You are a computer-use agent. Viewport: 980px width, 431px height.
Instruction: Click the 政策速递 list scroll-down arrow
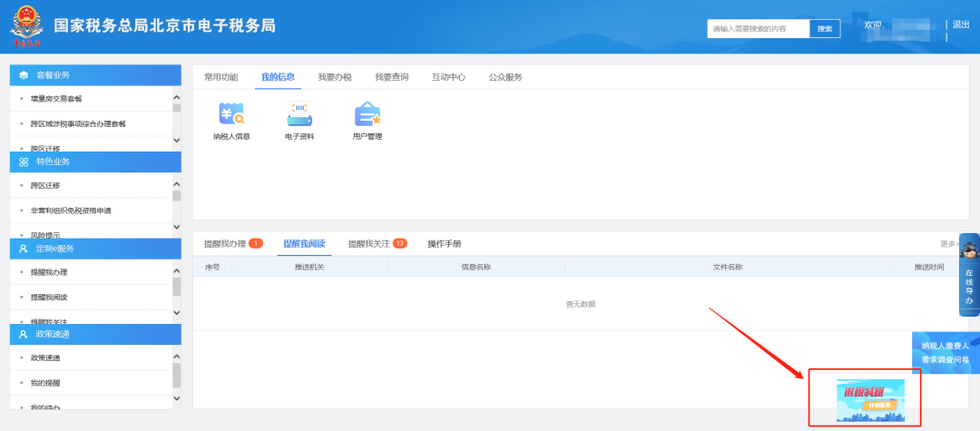click(176, 398)
